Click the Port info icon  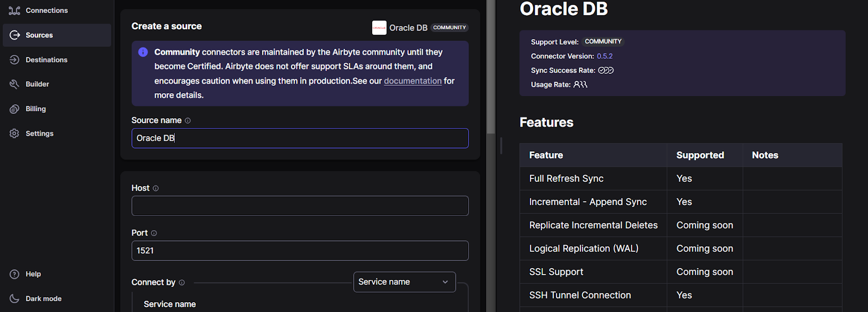point(154,233)
